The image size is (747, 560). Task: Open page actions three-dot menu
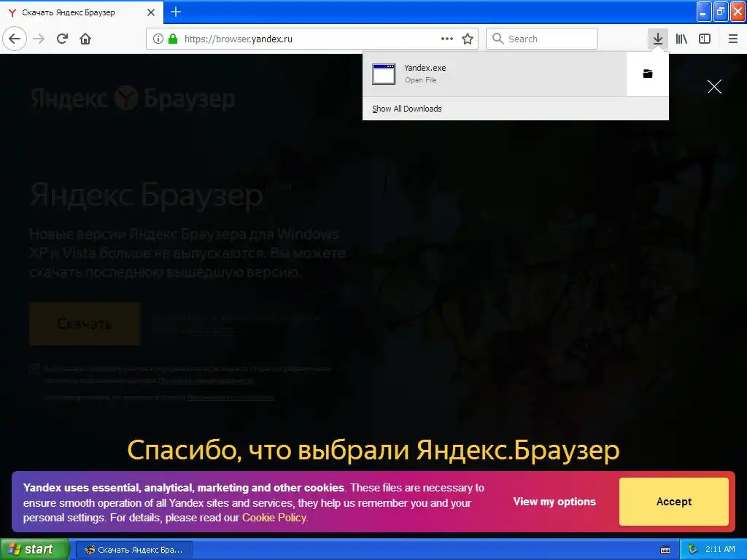(x=447, y=39)
